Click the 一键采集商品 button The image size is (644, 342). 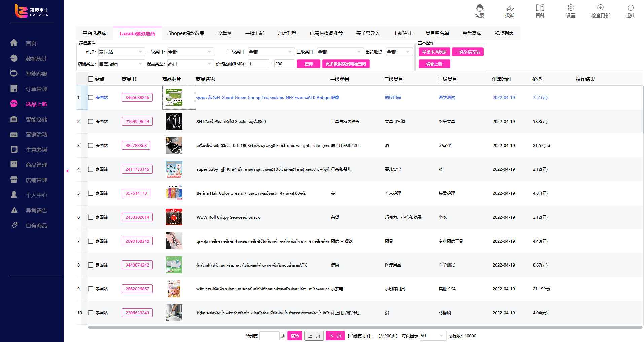click(x=468, y=52)
